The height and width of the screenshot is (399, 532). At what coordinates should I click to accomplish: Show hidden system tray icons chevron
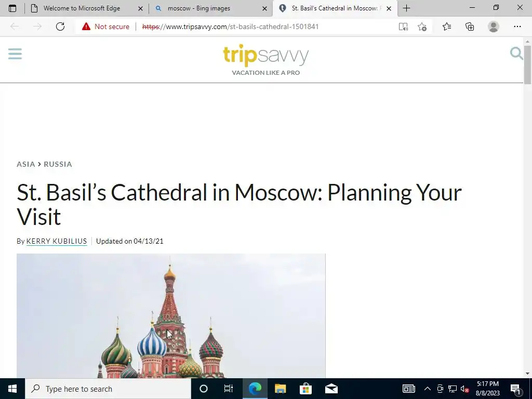[428, 389]
